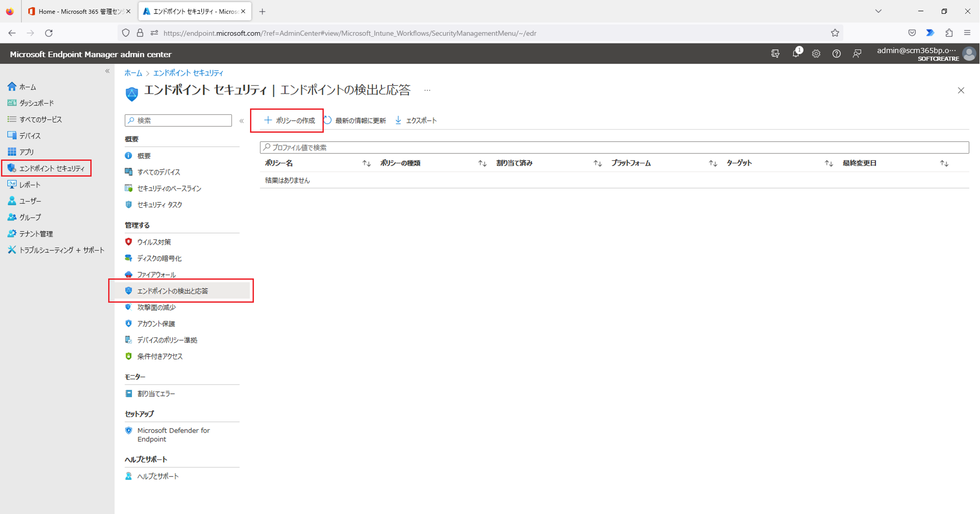The width and height of the screenshot is (980, 514).
Task: Click エクスポート button
Action: click(x=416, y=120)
